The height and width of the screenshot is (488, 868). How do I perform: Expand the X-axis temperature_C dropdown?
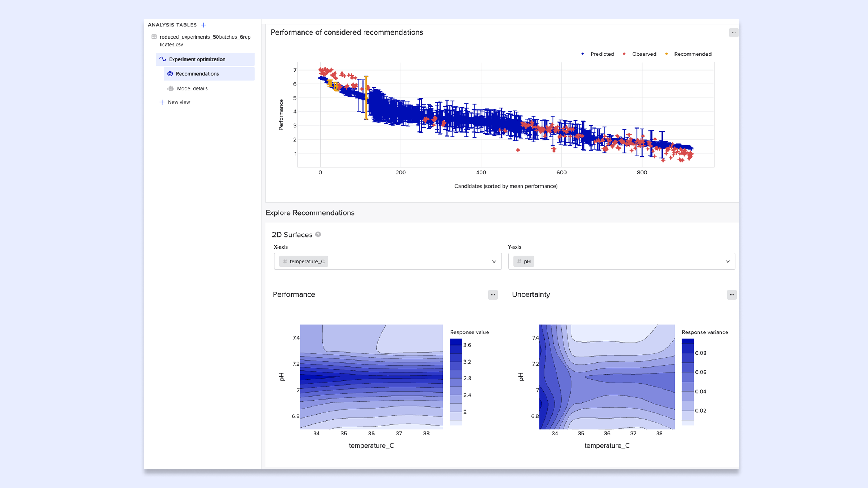click(x=493, y=261)
